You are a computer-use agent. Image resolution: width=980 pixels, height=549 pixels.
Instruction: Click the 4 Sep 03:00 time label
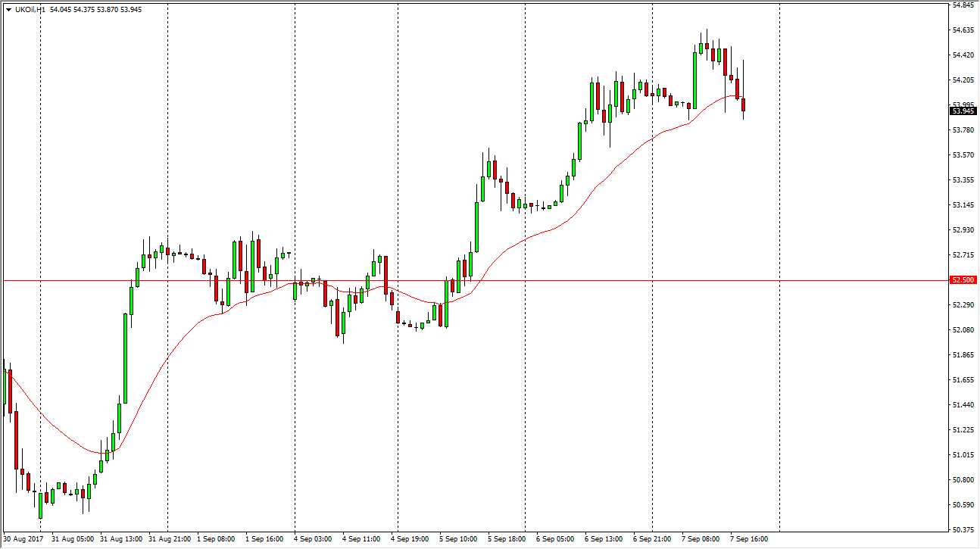313,540
